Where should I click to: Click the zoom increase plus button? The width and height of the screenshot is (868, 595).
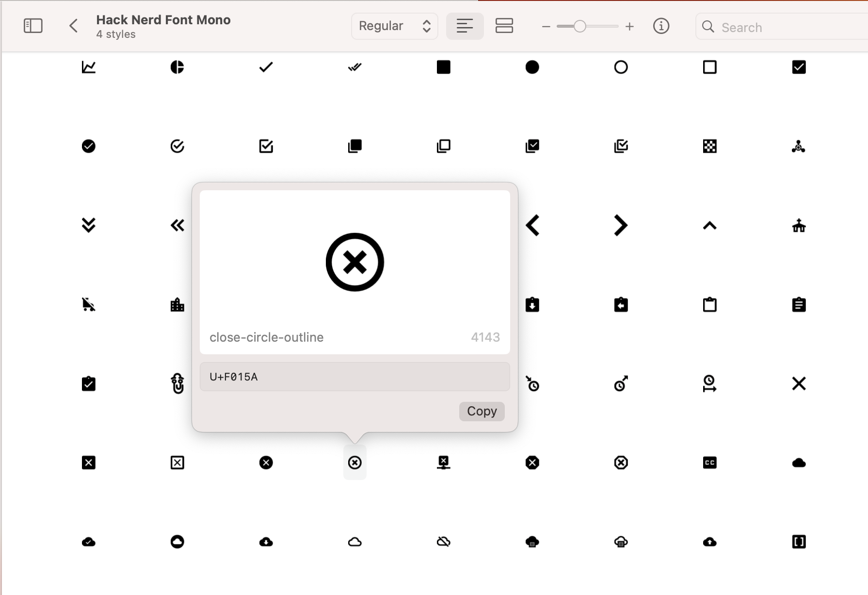(x=629, y=27)
